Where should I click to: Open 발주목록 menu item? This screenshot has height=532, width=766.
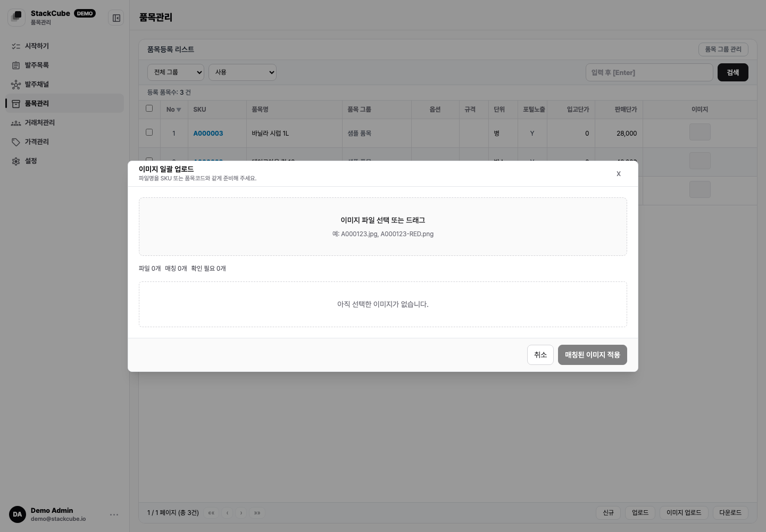click(64, 65)
